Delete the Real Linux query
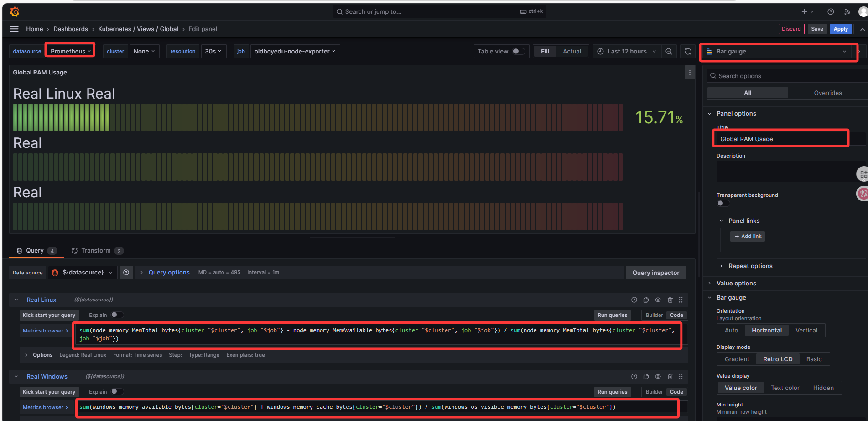 click(x=670, y=300)
